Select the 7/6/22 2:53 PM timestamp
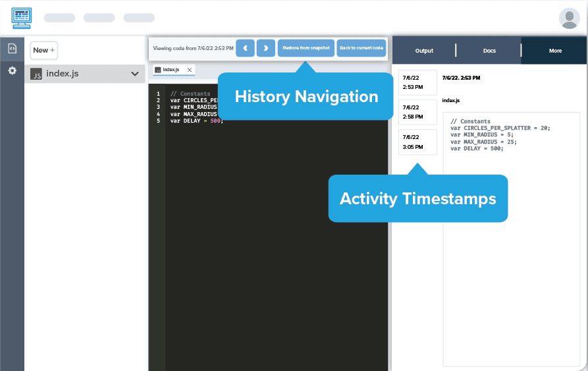The image size is (588, 371). pos(417,82)
